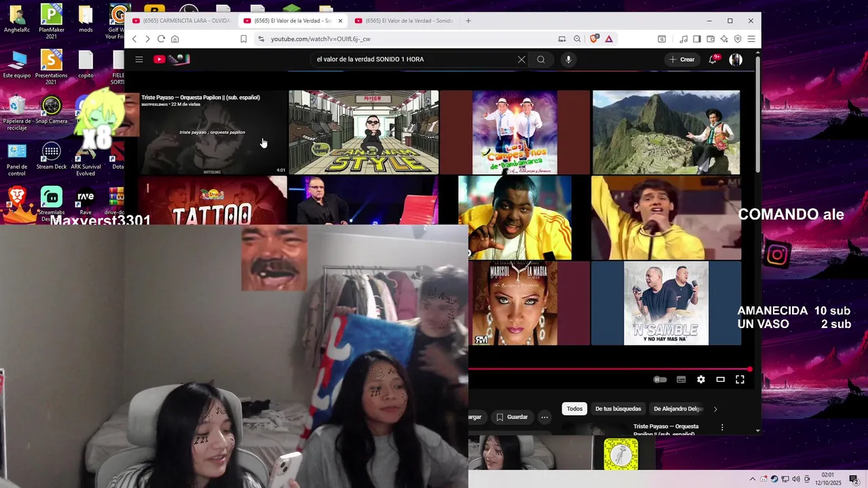Click the browser address bar URL
Screen dimensions: 868x488
coord(321,39)
